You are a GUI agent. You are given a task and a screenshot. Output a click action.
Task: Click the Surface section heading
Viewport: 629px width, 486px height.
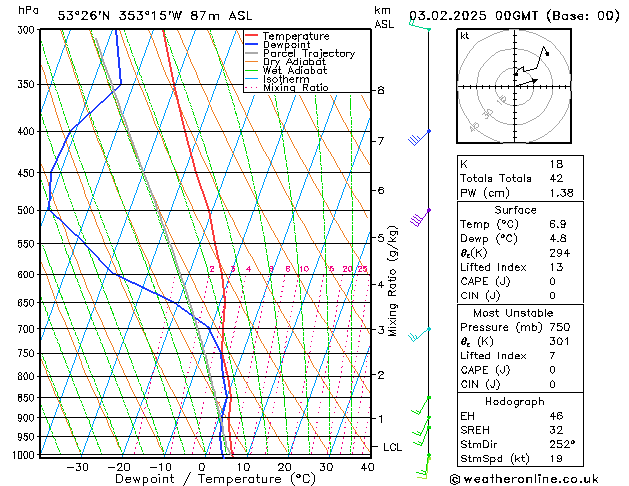coord(515,210)
